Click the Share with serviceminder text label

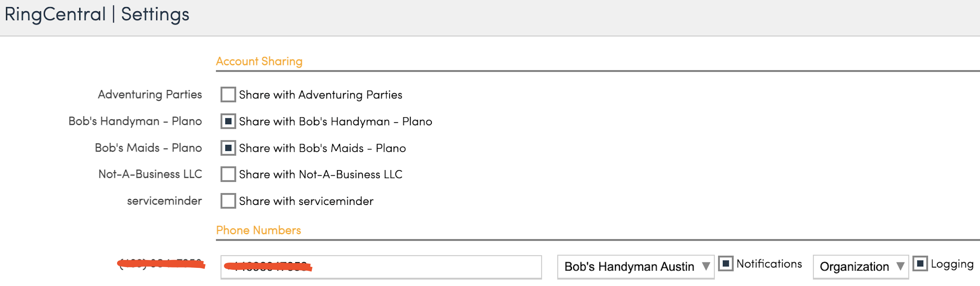306,201
